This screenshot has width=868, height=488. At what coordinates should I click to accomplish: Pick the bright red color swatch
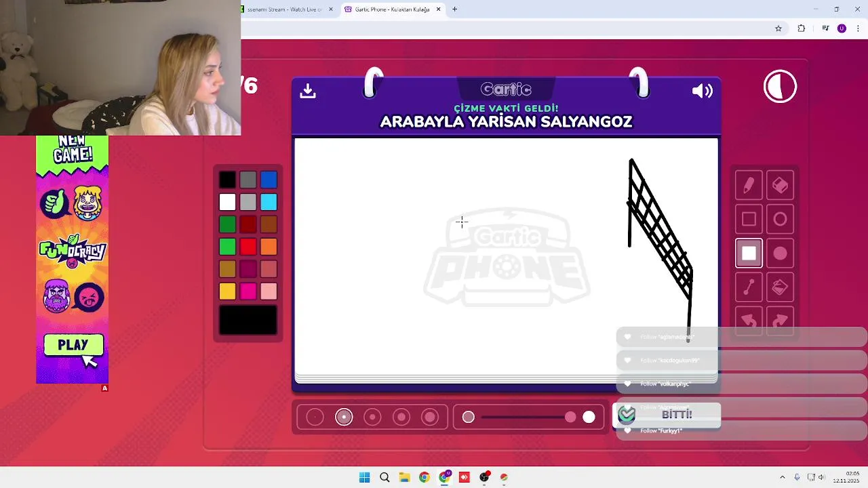[248, 247]
